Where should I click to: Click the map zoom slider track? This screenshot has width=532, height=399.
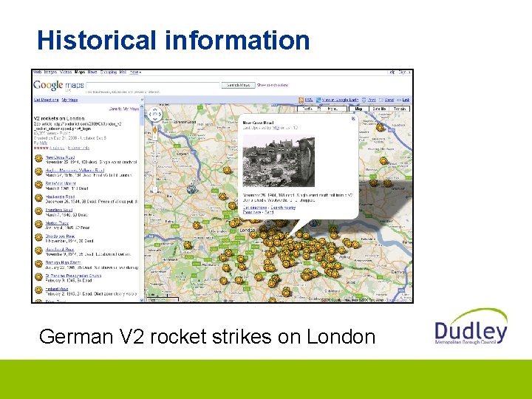155,163
